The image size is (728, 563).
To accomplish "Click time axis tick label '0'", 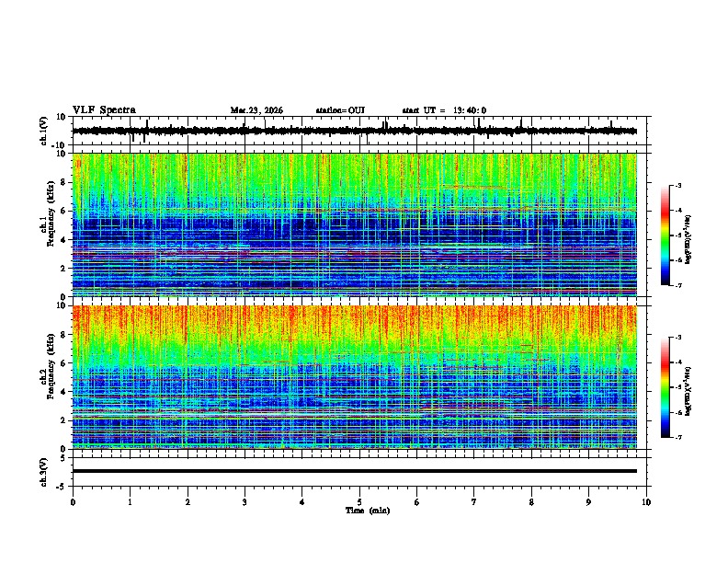I will click(73, 502).
